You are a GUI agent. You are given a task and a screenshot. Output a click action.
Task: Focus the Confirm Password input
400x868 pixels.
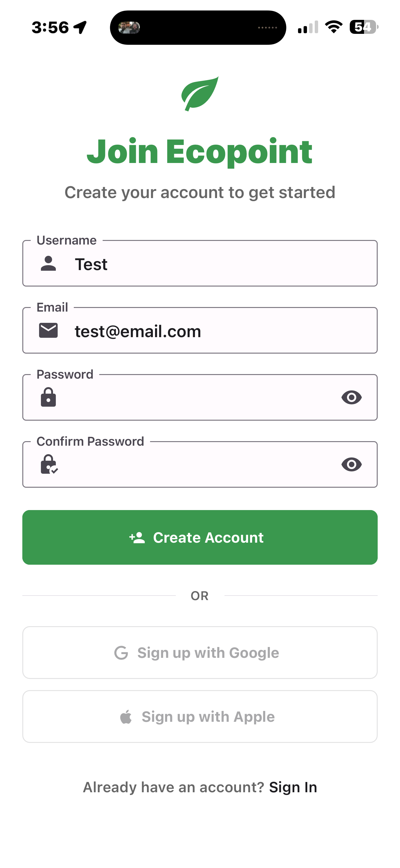(195, 465)
